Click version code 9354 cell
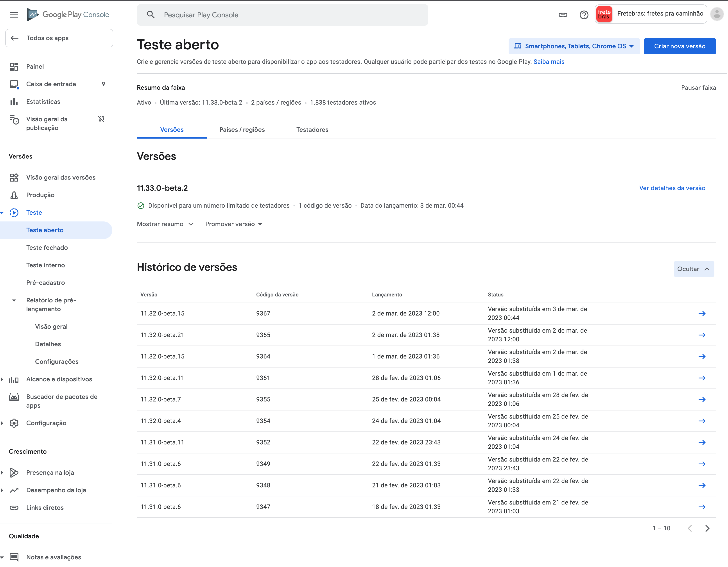 [263, 421]
